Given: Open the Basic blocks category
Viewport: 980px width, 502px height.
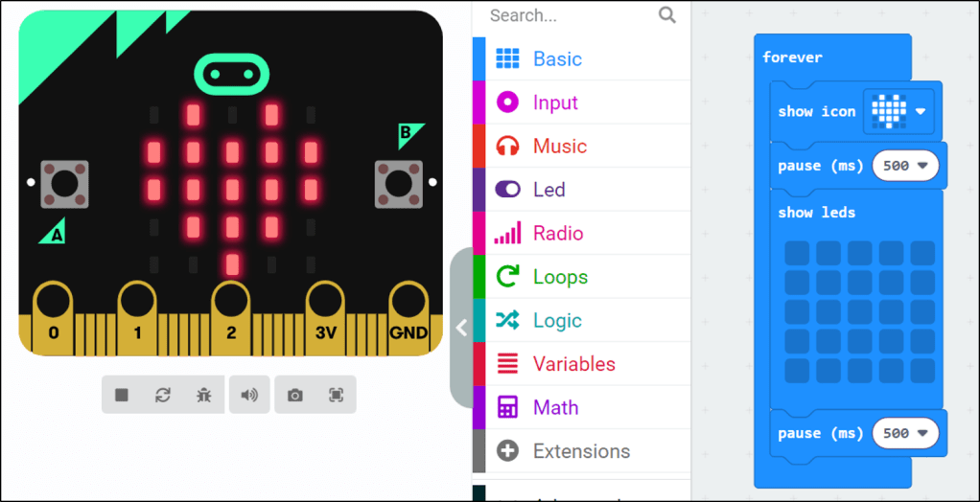Looking at the screenshot, I should (557, 58).
